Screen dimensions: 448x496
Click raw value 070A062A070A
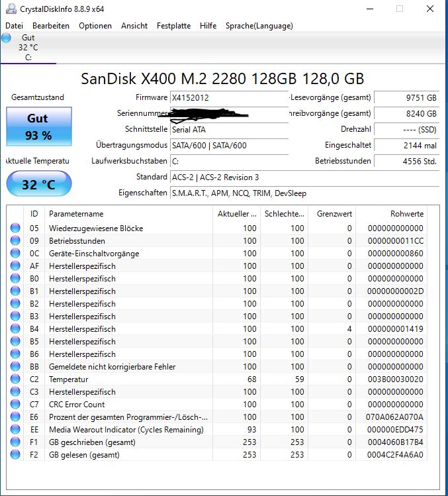394,417
